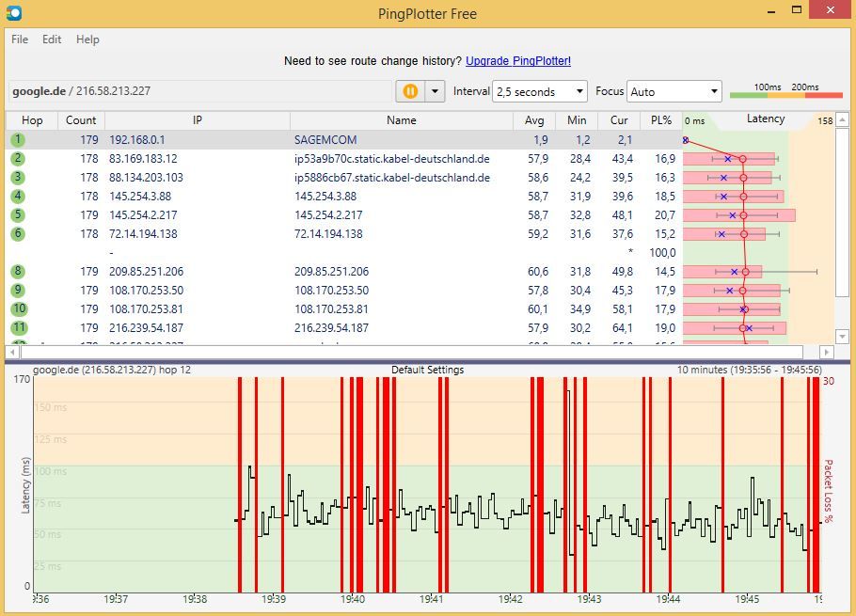Viewport: 856px width, 616px height.
Task: Click the Upgrade PingPlotter! link
Action: pos(518,61)
